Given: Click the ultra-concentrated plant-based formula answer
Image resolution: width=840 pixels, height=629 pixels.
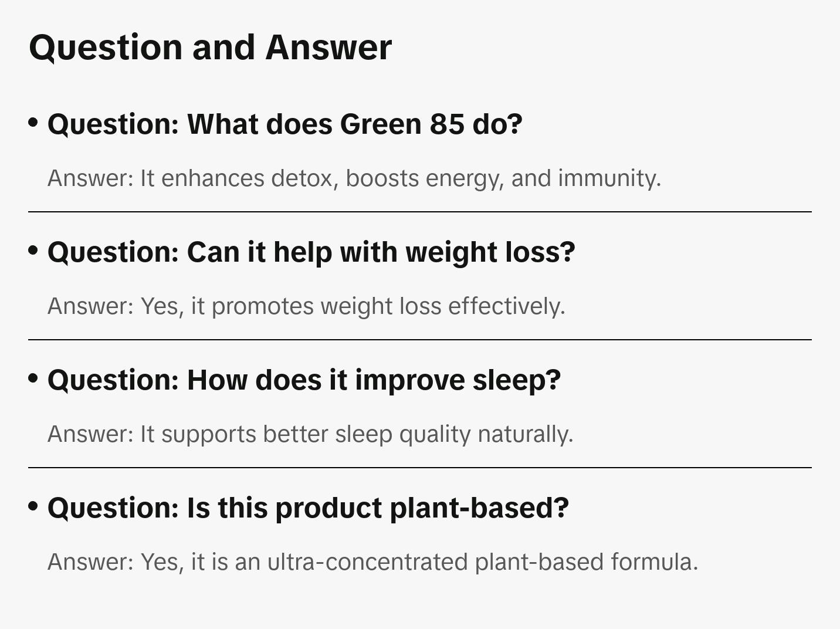Looking at the screenshot, I should pyautogui.click(x=372, y=562).
